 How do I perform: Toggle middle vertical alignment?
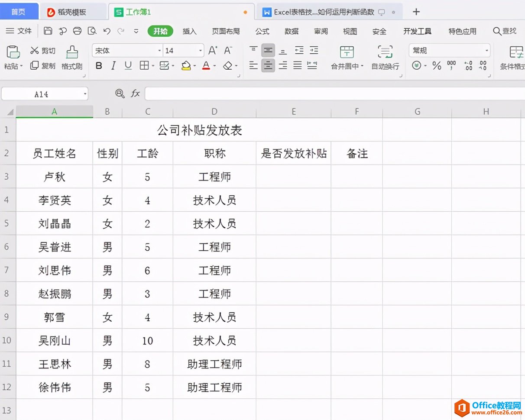tap(268, 51)
